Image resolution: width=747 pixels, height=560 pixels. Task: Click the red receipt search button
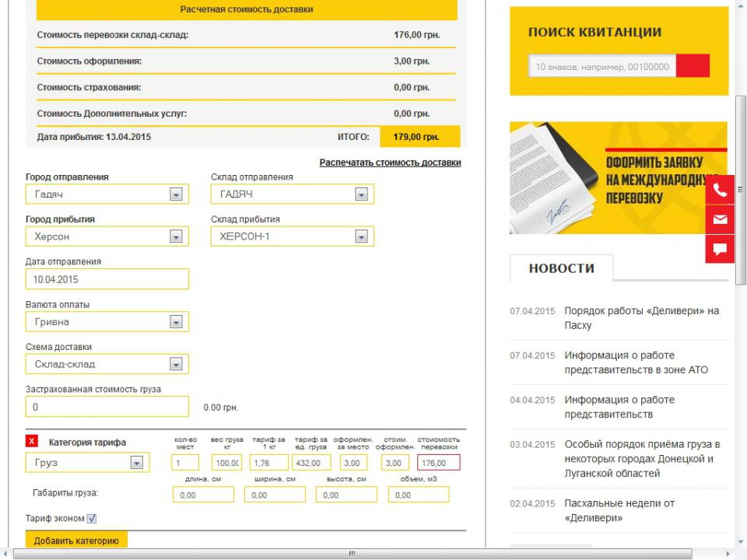(693, 66)
